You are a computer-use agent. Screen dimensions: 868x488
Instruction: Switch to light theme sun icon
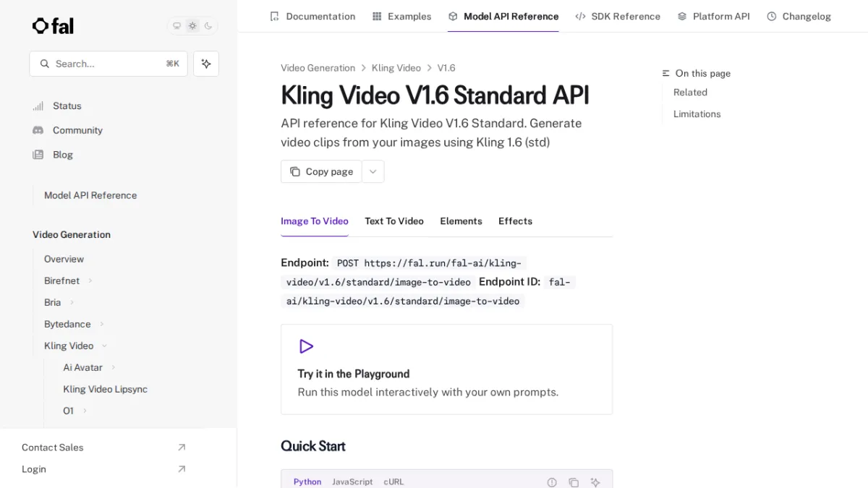pyautogui.click(x=192, y=26)
